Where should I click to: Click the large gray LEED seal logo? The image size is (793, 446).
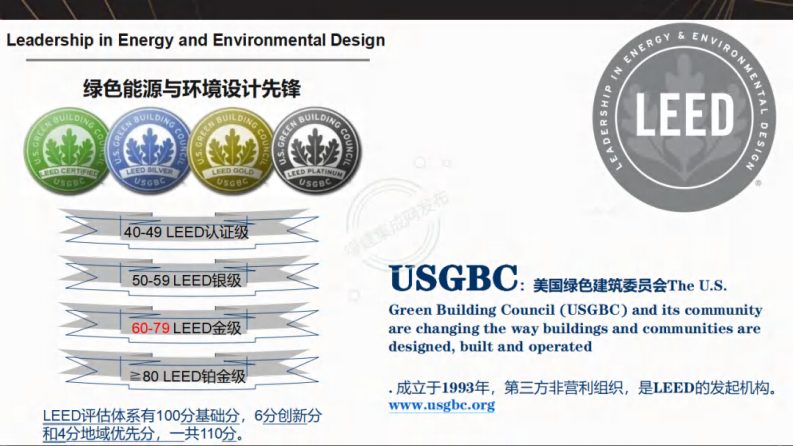[x=684, y=117]
